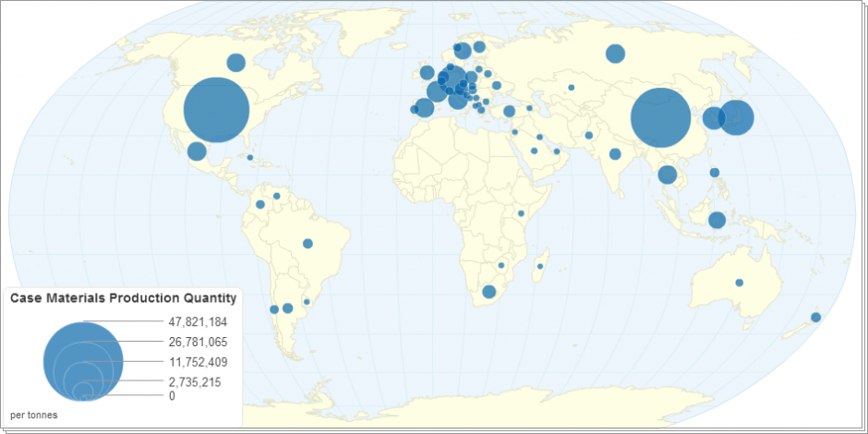Screen dimensions: 868x434
Task: Select the bubble over Russia
Action: point(615,54)
